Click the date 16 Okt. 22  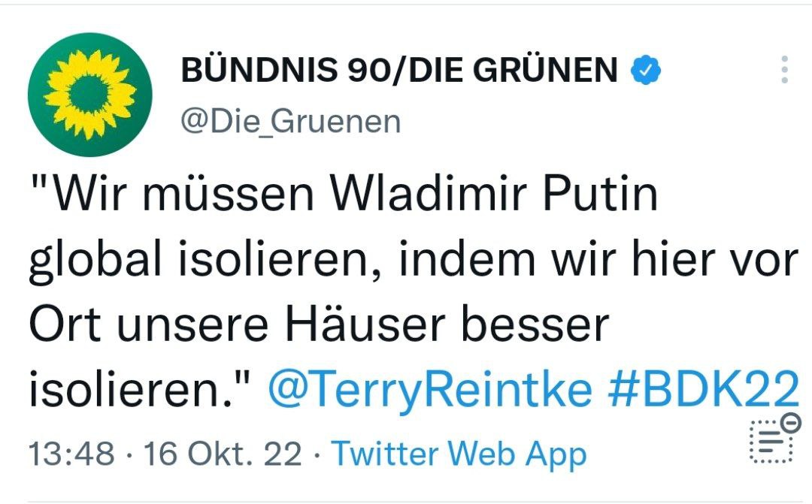point(223,454)
